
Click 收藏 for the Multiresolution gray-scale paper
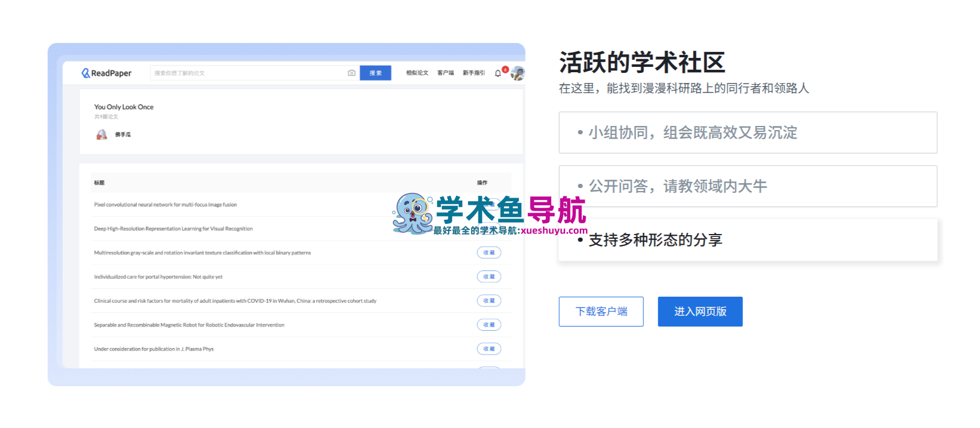point(489,253)
